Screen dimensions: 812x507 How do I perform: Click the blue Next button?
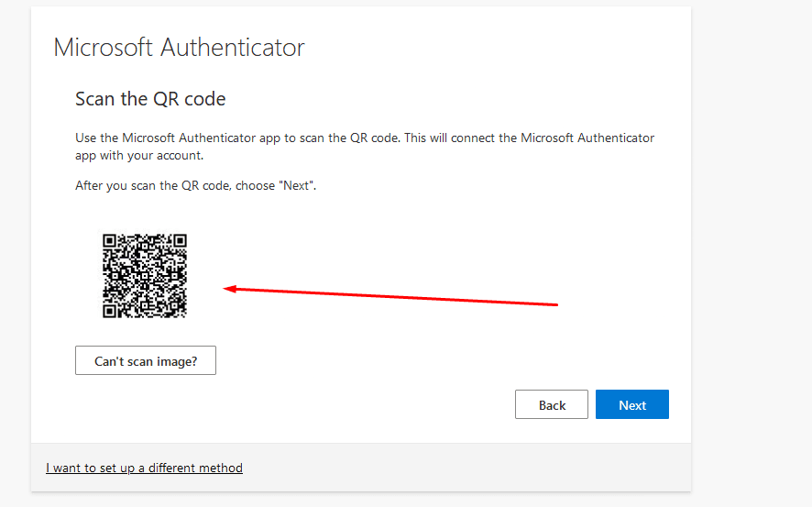(631, 404)
